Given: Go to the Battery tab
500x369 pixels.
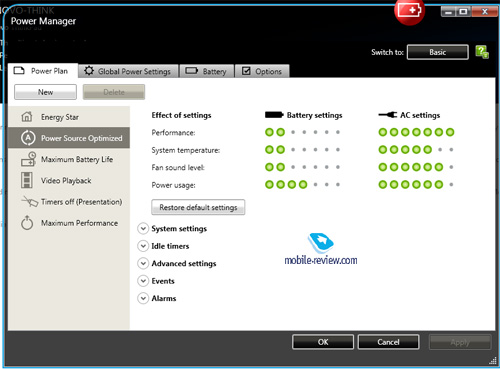Looking at the screenshot, I should [x=207, y=71].
